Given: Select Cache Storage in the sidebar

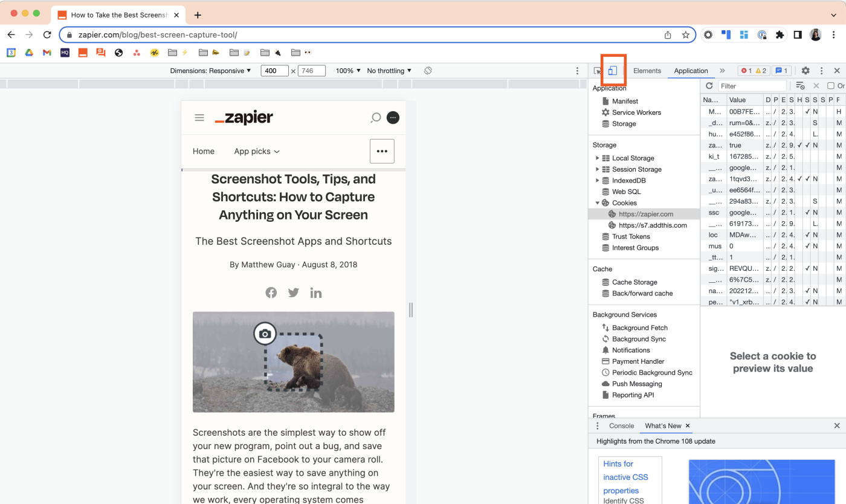Looking at the screenshot, I should (x=634, y=282).
